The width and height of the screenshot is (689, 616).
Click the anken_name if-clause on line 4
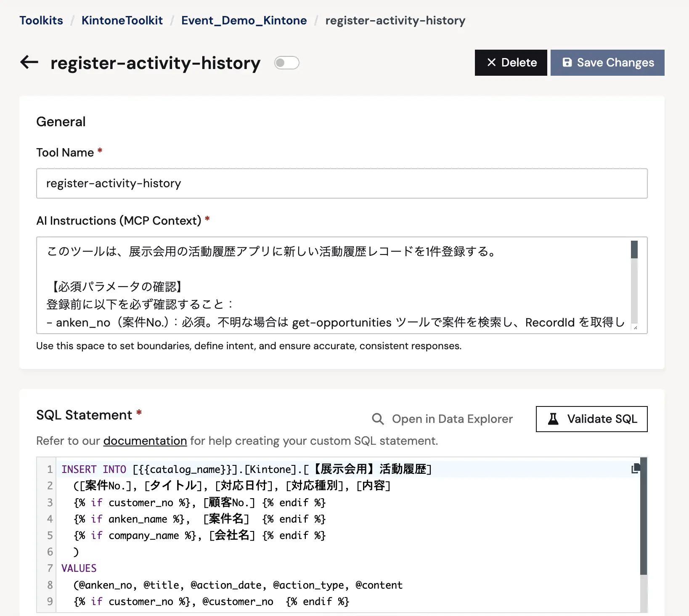(x=200, y=519)
